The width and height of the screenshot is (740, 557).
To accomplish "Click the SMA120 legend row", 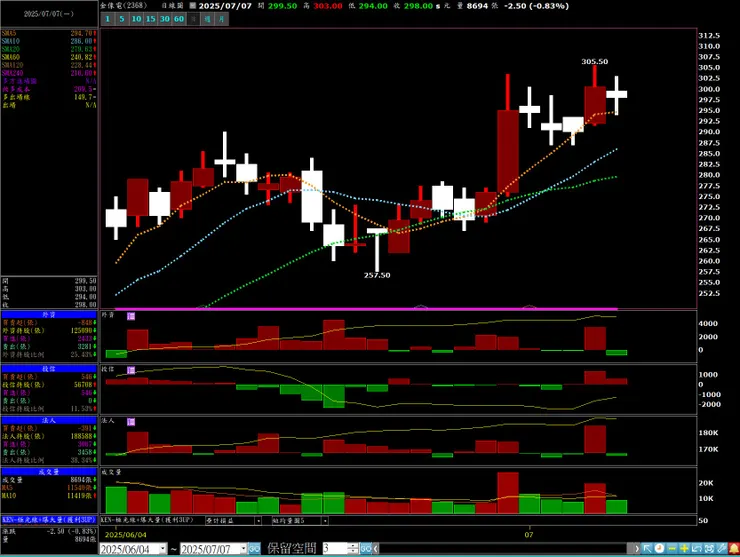I will 49,65.
